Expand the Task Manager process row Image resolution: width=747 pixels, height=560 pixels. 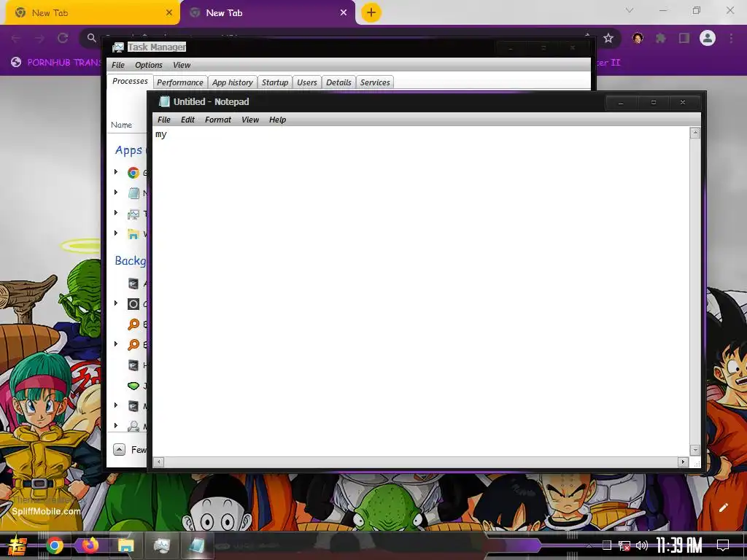pos(116,213)
